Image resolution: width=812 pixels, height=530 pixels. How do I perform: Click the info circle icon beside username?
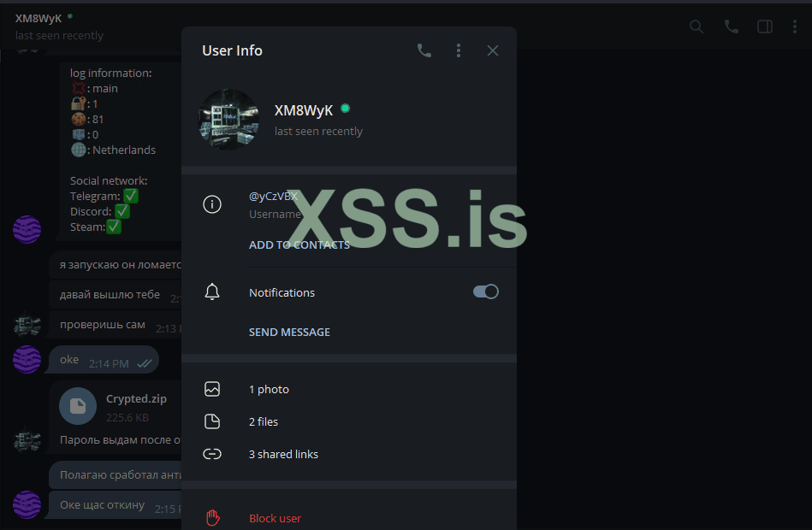(x=212, y=204)
